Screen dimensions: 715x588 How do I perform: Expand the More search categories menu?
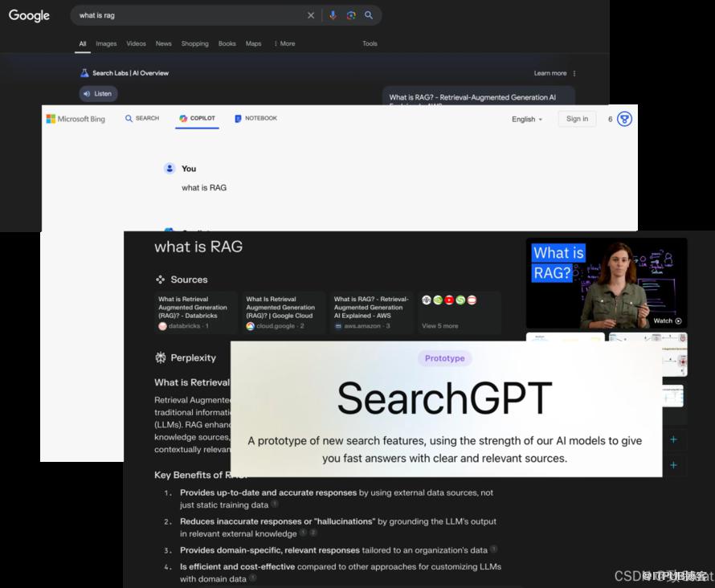[x=285, y=43]
